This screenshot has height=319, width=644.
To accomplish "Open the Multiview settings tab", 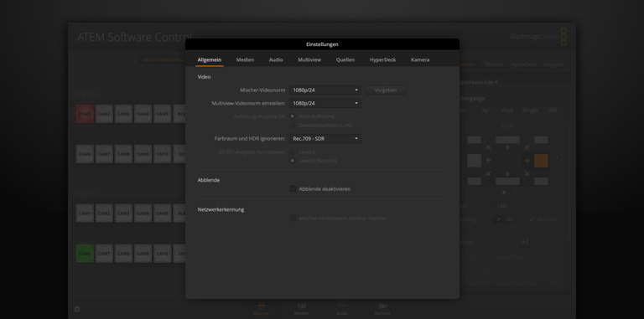I will click(309, 59).
